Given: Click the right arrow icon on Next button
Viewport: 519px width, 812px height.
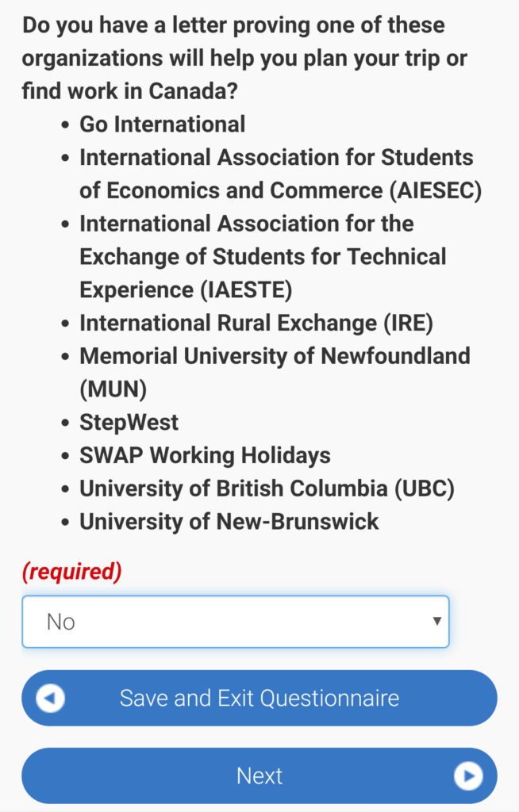Looking at the screenshot, I should (468, 776).
